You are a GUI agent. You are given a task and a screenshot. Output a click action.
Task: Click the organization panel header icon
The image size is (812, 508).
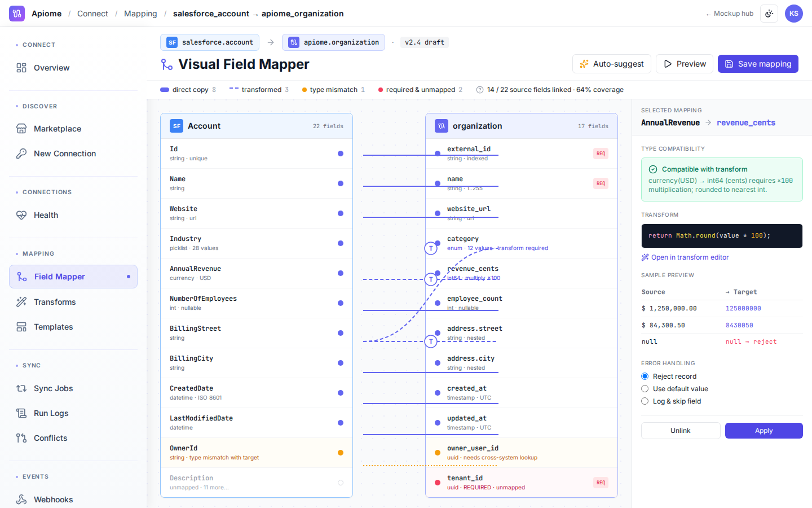pyautogui.click(x=442, y=126)
